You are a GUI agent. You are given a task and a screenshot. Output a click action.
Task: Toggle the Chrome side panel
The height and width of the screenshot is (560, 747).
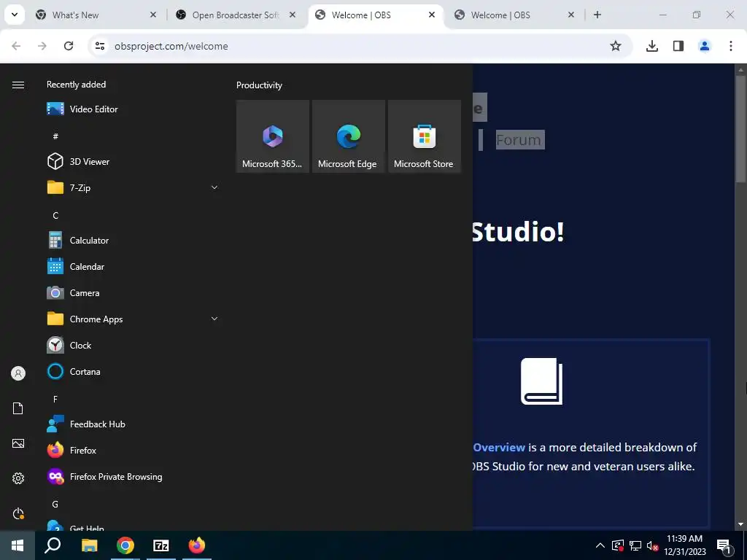coord(678,46)
